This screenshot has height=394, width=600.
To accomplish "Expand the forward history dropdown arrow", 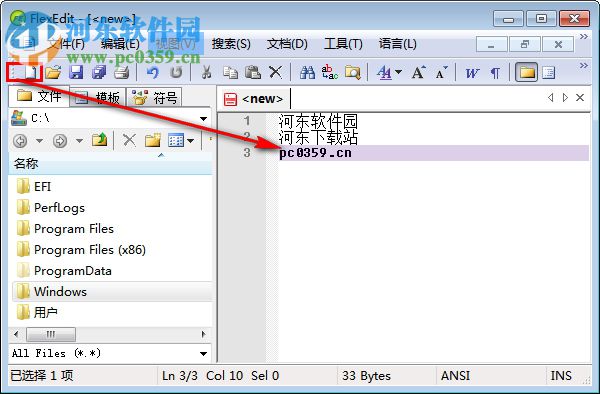I will coord(79,141).
